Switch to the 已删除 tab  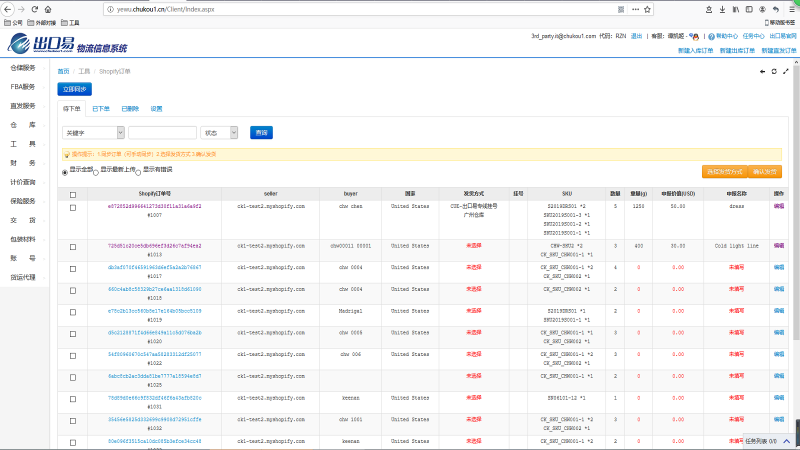point(130,109)
